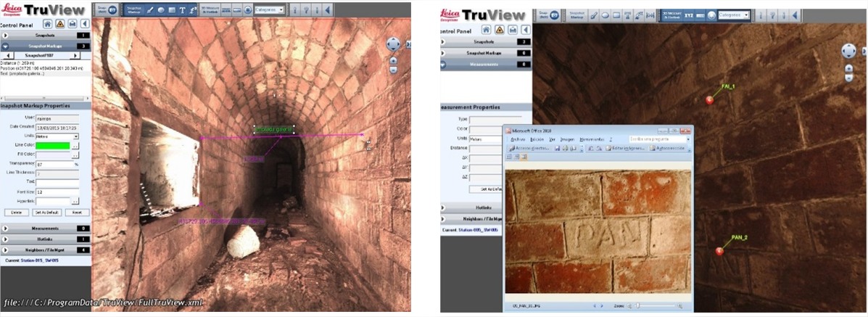Click the Snapshot camera icon in right TruView
868x317 pixels.
[x=554, y=15]
